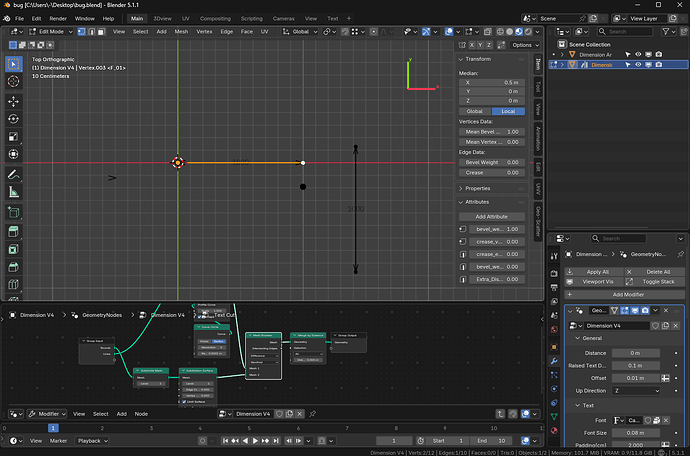Screen dimensions: 690x456
Task: Select the Add Cube tool
Action: pyautogui.click(x=14, y=213)
